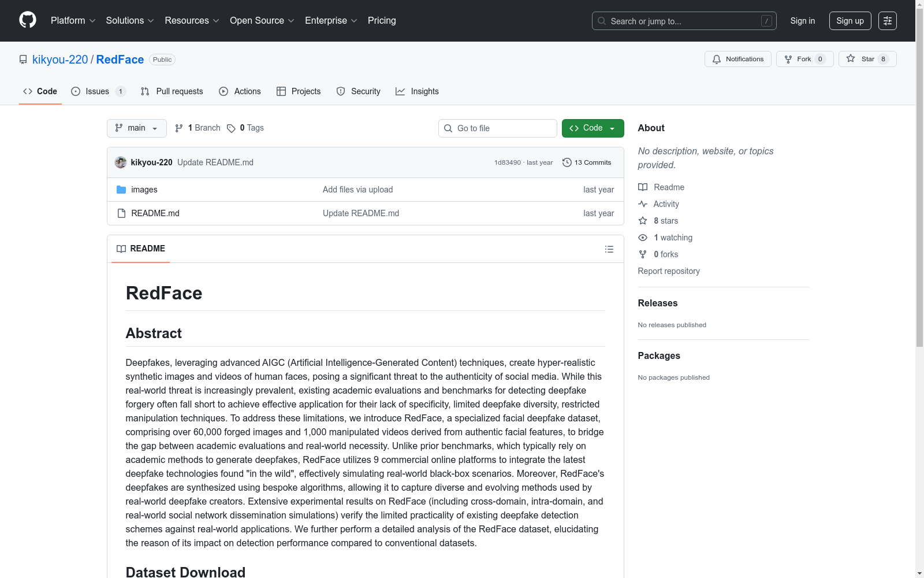Expand the Platform menu
Viewport: 924px width, 578px height.
73,20
